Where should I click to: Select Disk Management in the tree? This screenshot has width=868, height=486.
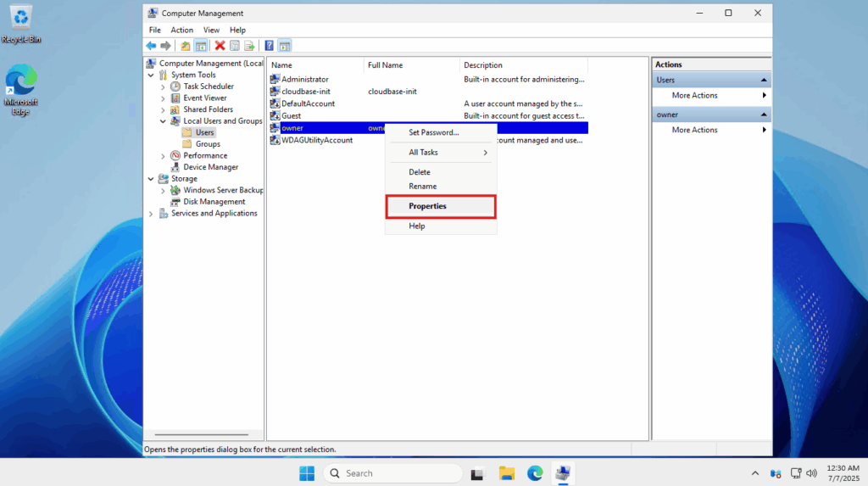click(214, 202)
